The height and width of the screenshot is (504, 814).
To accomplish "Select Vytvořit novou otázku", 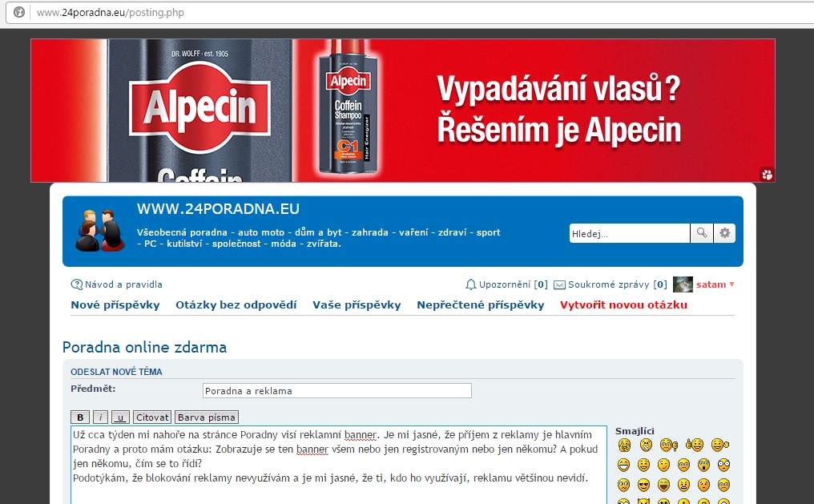I will pyautogui.click(x=623, y=305).
